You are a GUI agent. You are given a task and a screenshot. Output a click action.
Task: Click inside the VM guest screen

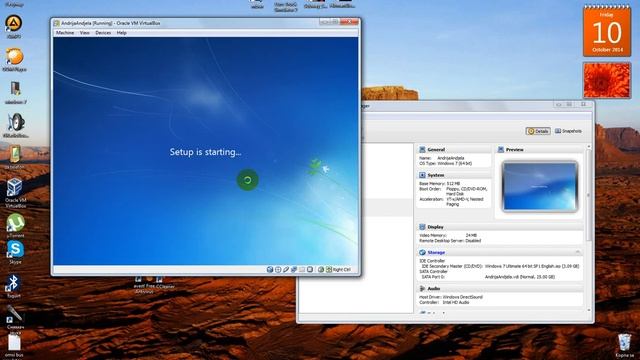tap(206, 151)
